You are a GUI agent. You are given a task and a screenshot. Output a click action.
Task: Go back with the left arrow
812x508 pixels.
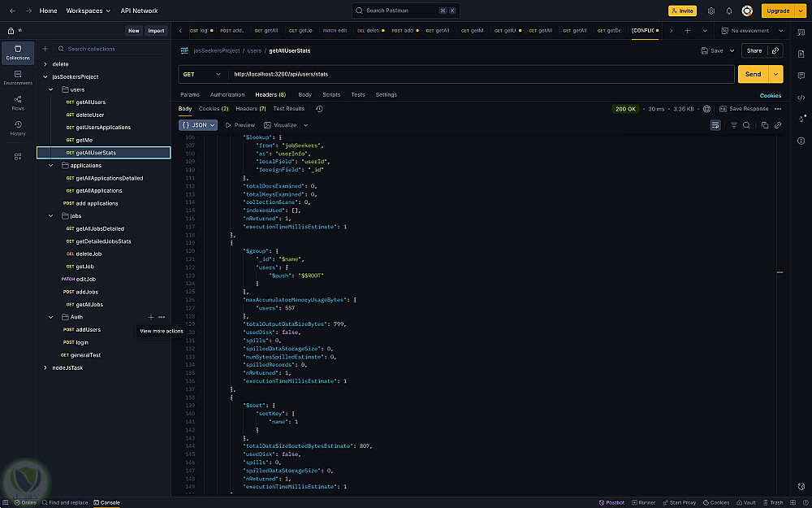point(12,11)
